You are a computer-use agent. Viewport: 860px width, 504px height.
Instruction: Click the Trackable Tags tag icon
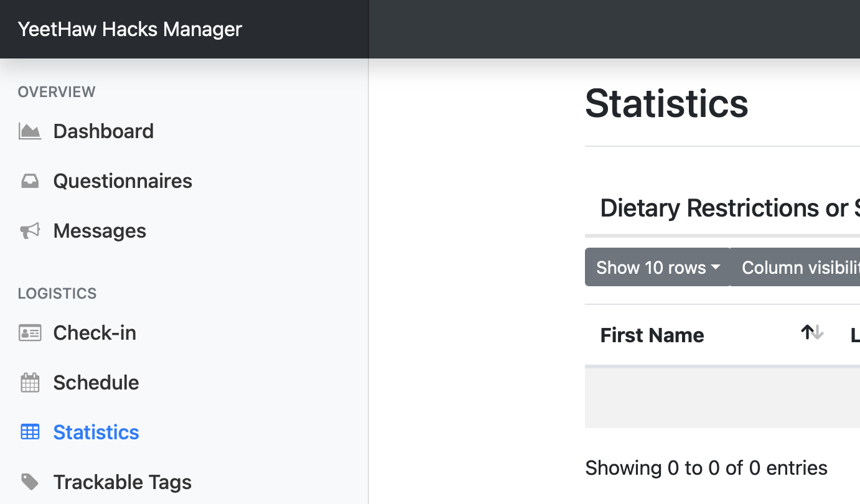[x=30, y=482]
